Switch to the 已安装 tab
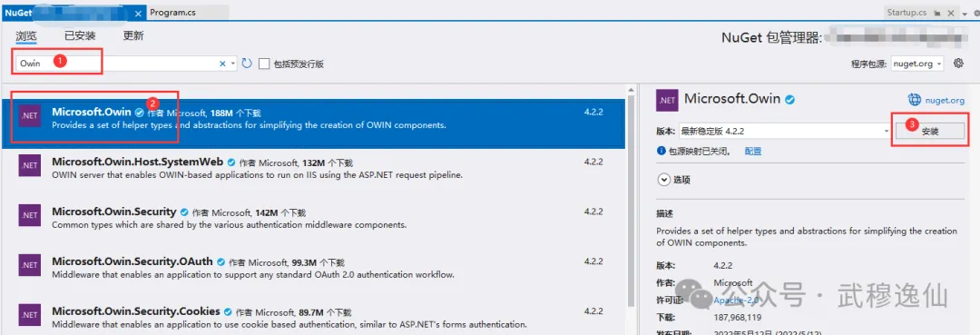 click(80, 35)
